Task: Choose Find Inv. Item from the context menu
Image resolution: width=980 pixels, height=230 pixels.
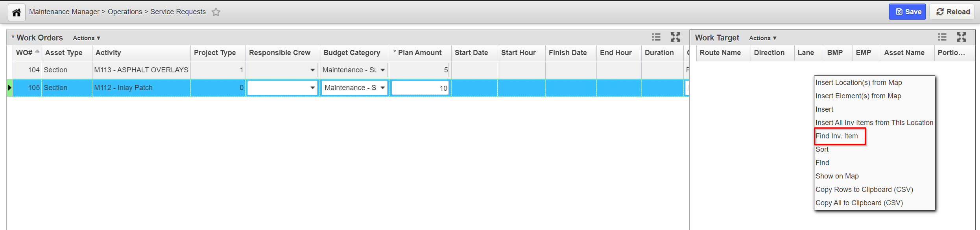Action: click(836, 136)
